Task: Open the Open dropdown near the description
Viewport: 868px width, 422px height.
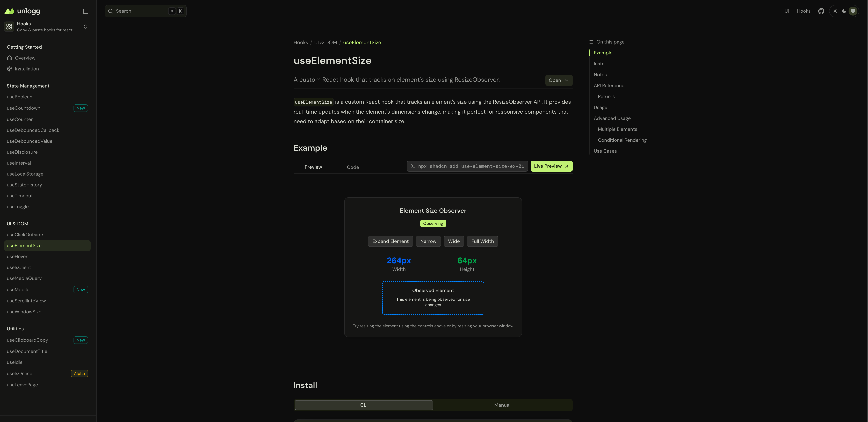Action: pos(559,80)
